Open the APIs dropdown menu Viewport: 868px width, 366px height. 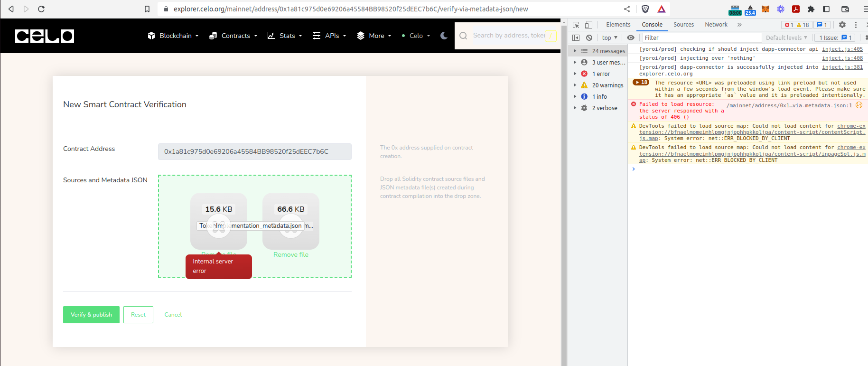click(x=329, y=36)
